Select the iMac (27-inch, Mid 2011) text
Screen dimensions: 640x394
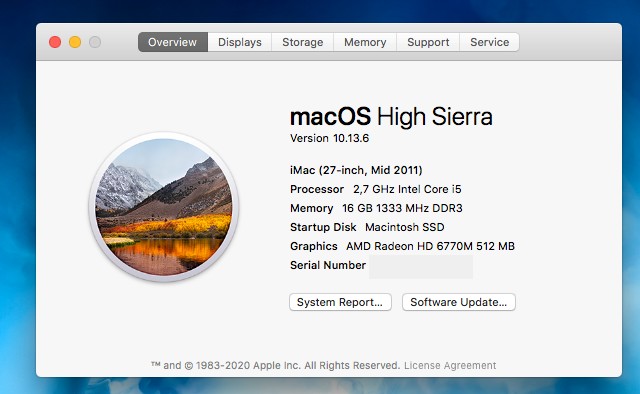356,170
